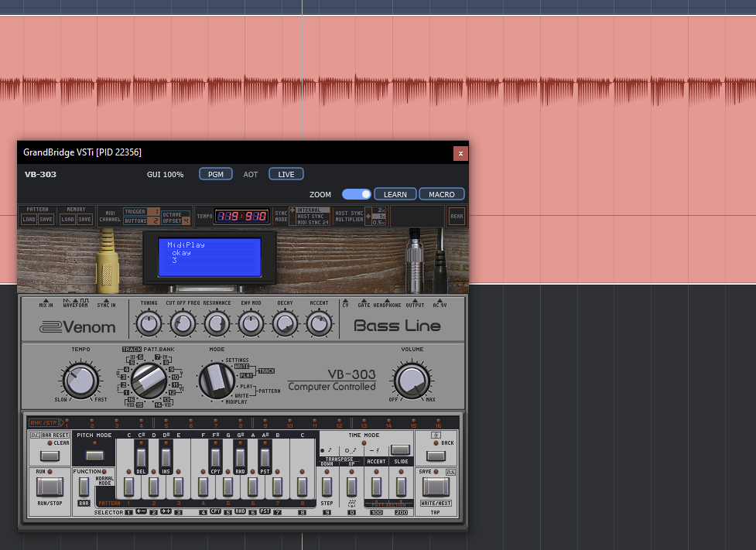Click the GUI 100% scale selector
Screen dimensions: 756x550
point(166,175)
